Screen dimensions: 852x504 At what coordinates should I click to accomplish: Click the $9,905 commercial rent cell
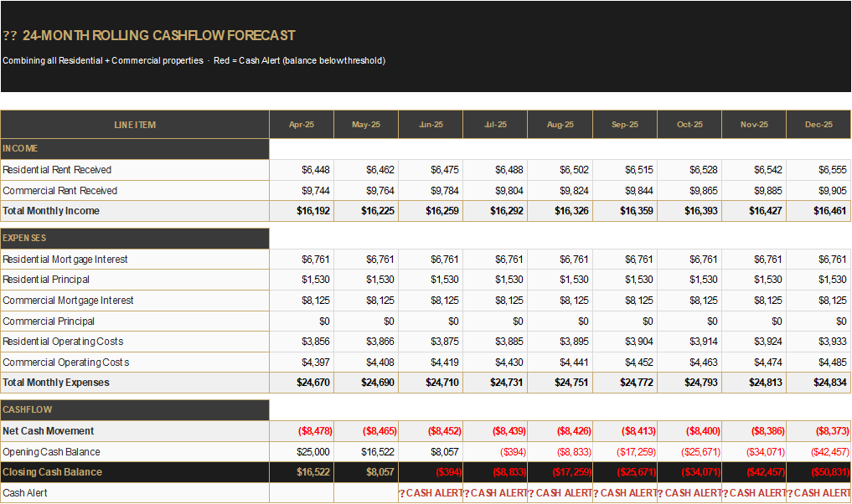pos(818,191)
